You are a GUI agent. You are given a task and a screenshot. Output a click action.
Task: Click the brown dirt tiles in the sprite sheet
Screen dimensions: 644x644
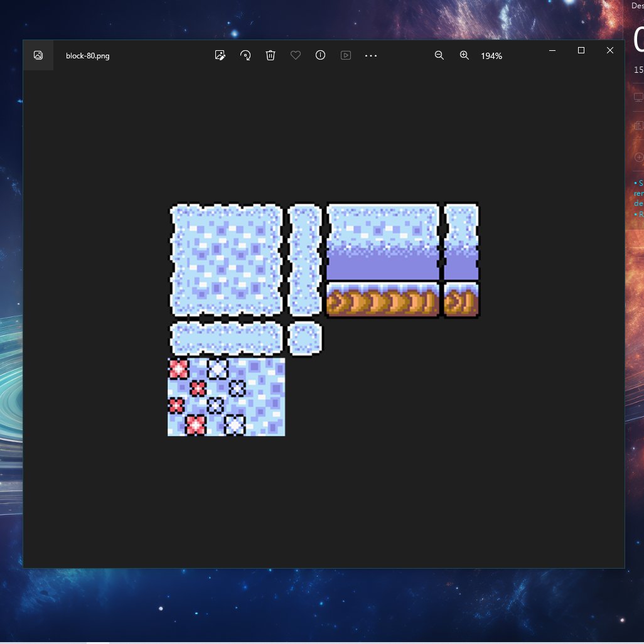pos(382,300)
